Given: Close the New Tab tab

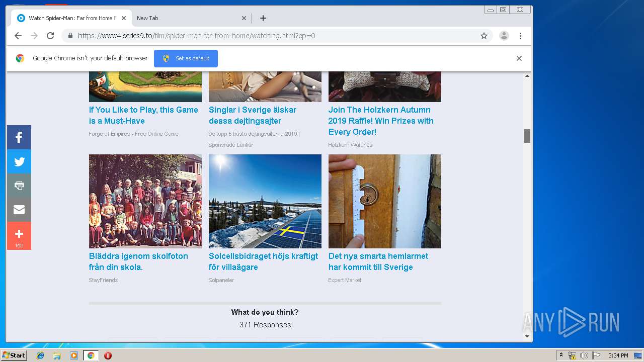Looking at the screenshot, I should (x=244, y=18).
